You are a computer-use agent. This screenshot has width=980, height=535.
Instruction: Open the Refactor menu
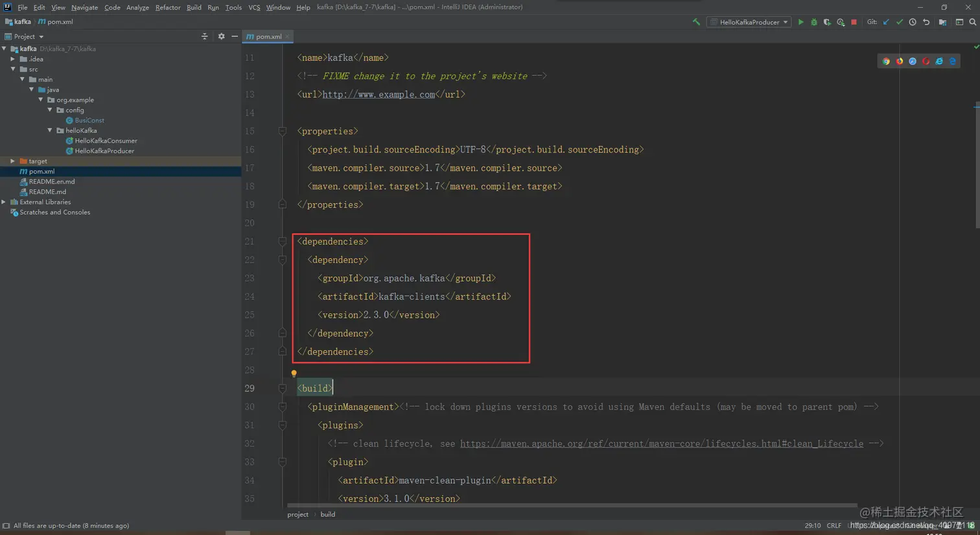point(168,7)
